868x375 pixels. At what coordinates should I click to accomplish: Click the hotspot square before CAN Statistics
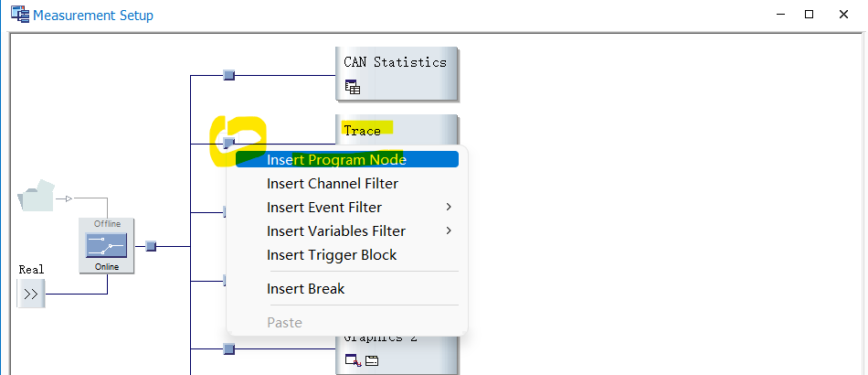pos(229,75)
